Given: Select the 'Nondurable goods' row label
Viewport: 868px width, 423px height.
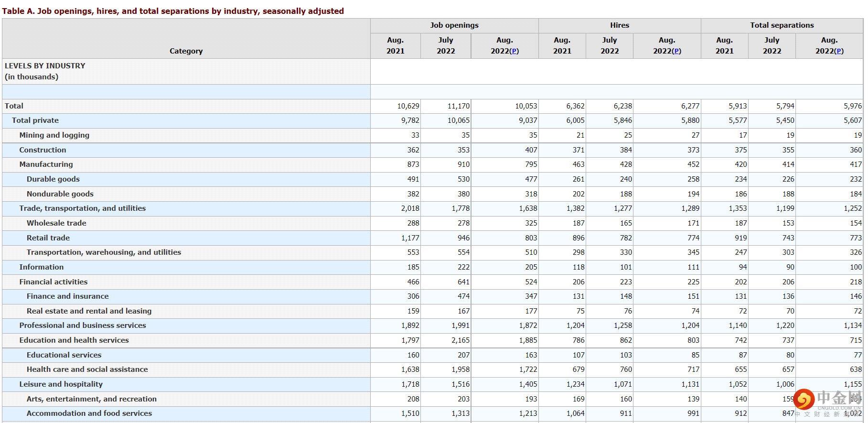Looking at the screenshot, I should tap(60, 194).
